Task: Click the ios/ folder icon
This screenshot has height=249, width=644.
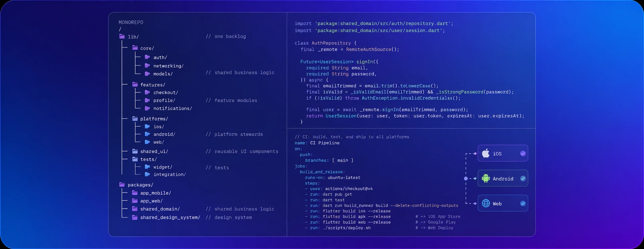Action: tap(147, 126)
